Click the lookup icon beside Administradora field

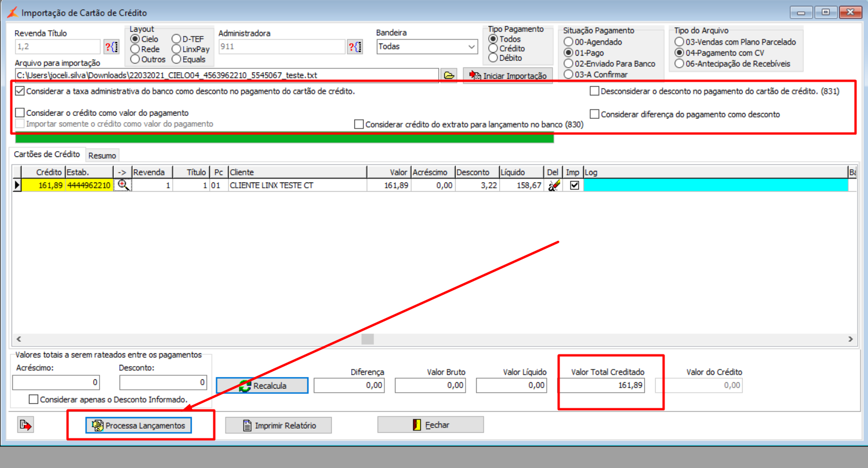pyautogui.click(x=355, y=47)
